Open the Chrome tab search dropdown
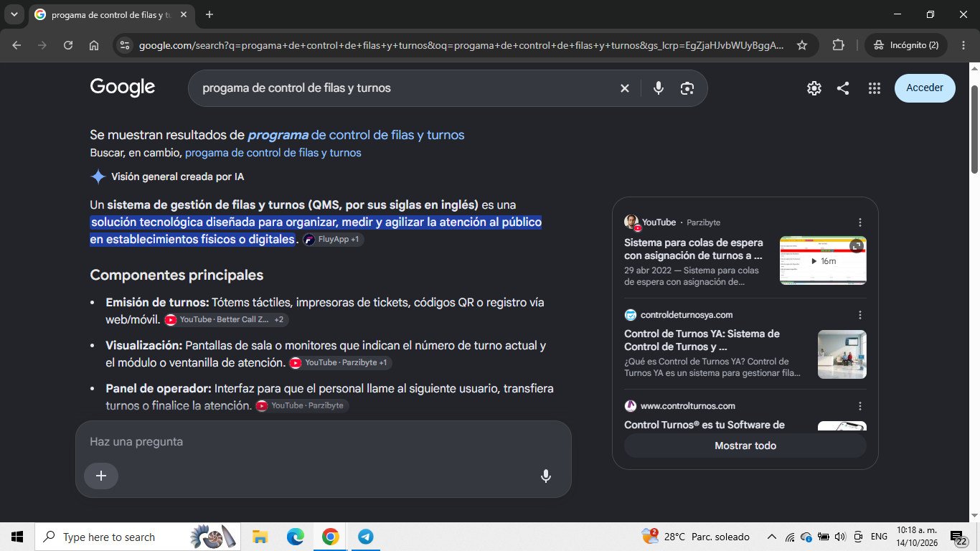Viewport: 980px width, 551px height. coord(14,14)
